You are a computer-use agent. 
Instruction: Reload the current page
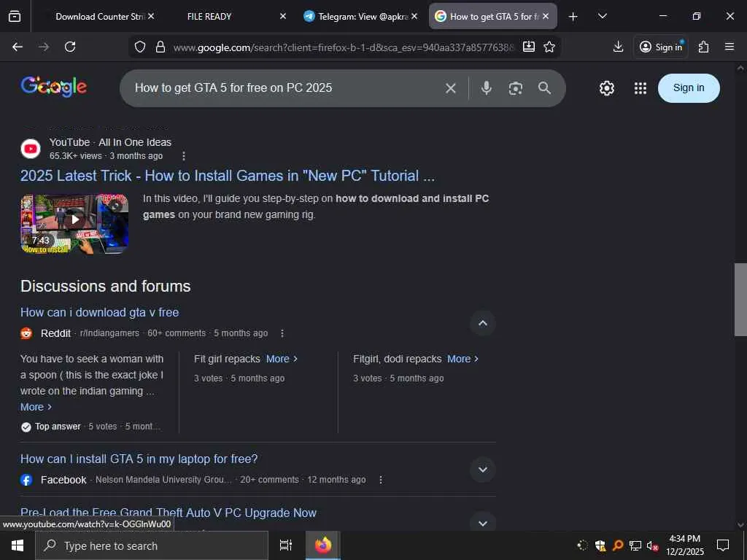70,47
